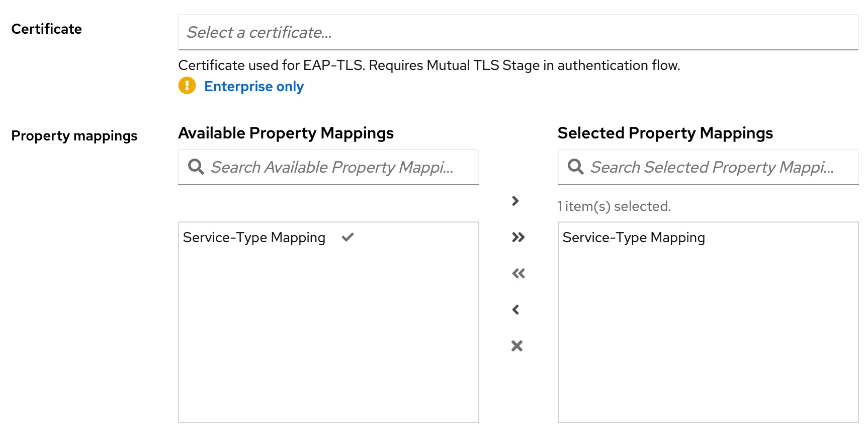
Task: Click the single right chevron to add selected mapping
Action: (x=515, y=201)
